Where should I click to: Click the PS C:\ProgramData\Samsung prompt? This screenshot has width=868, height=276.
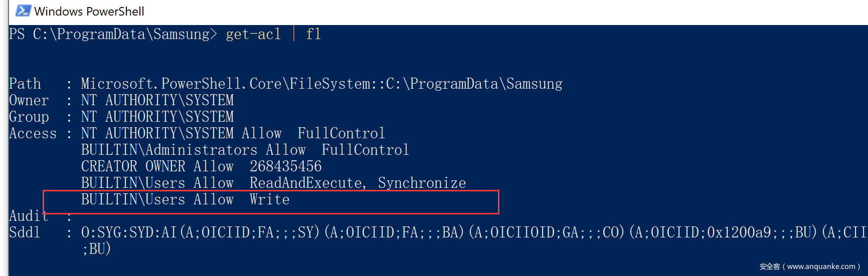113,34
